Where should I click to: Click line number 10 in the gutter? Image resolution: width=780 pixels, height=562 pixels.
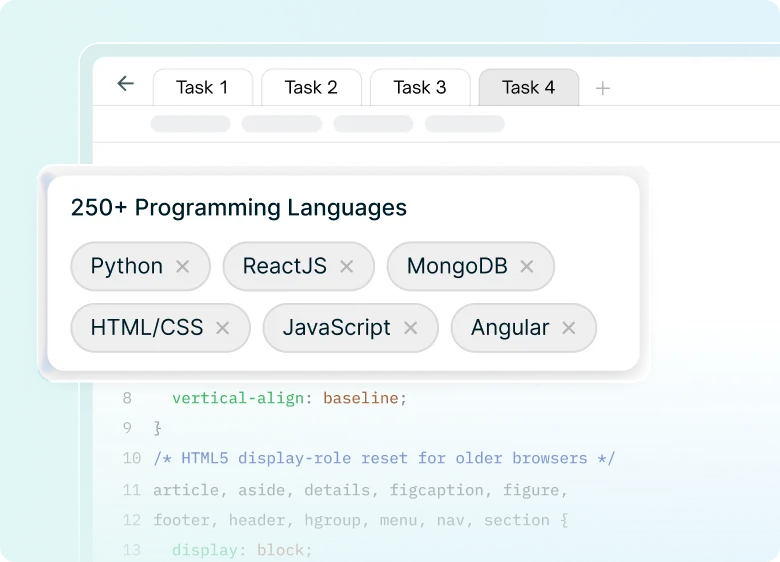pyautogui.click(x=132, y=458)
